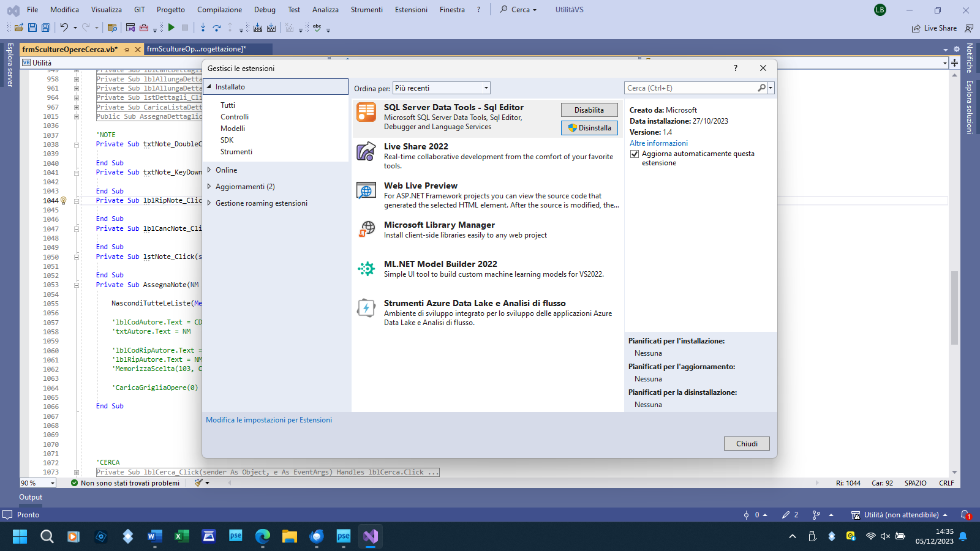
Task: Open Word from the taskbar
Action: point(155,536)
